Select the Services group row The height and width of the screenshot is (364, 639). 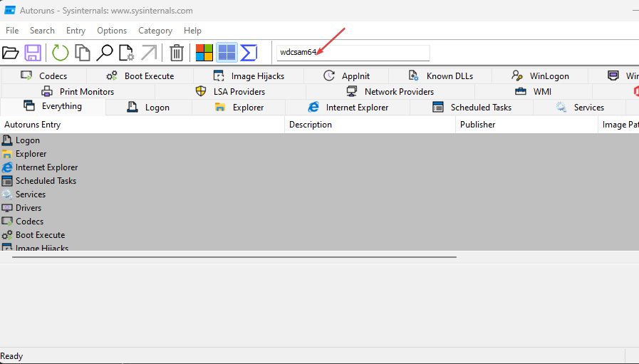point(319,194)
